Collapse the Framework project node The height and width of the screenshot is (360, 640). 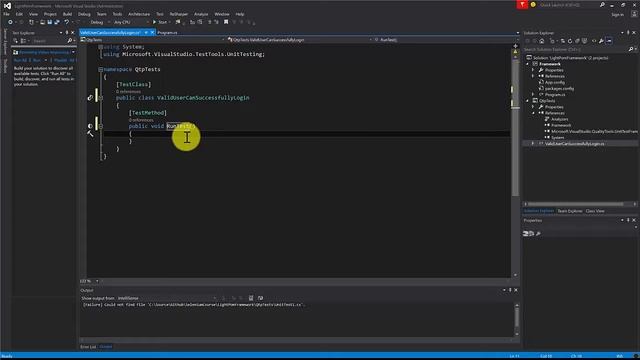tap(527, 64)
